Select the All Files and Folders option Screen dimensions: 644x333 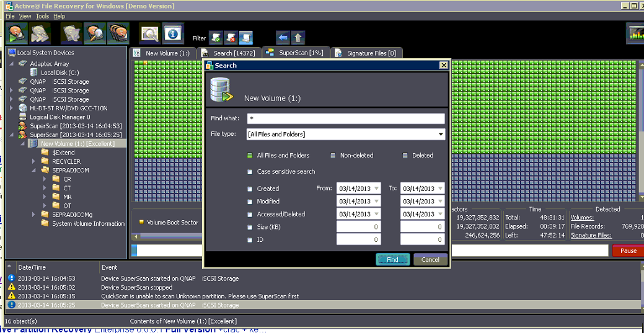coord(249,156)
